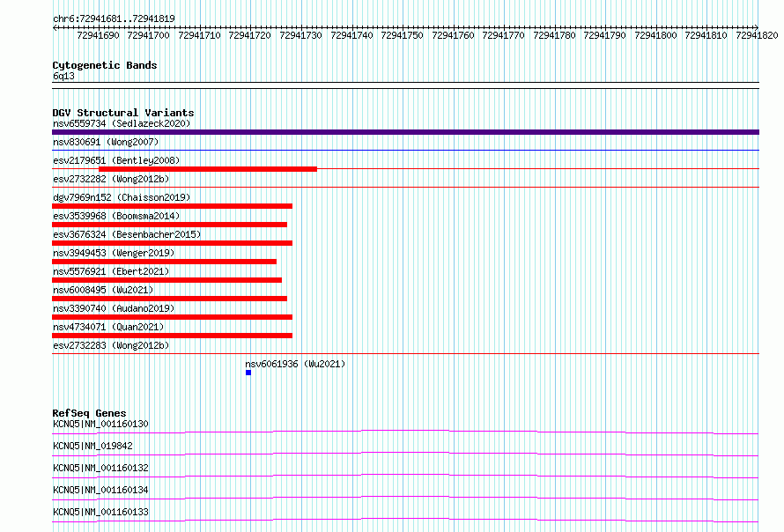Click ruler position 72941720
This screenshot has width=784, height=532.
tap(249, 35)
